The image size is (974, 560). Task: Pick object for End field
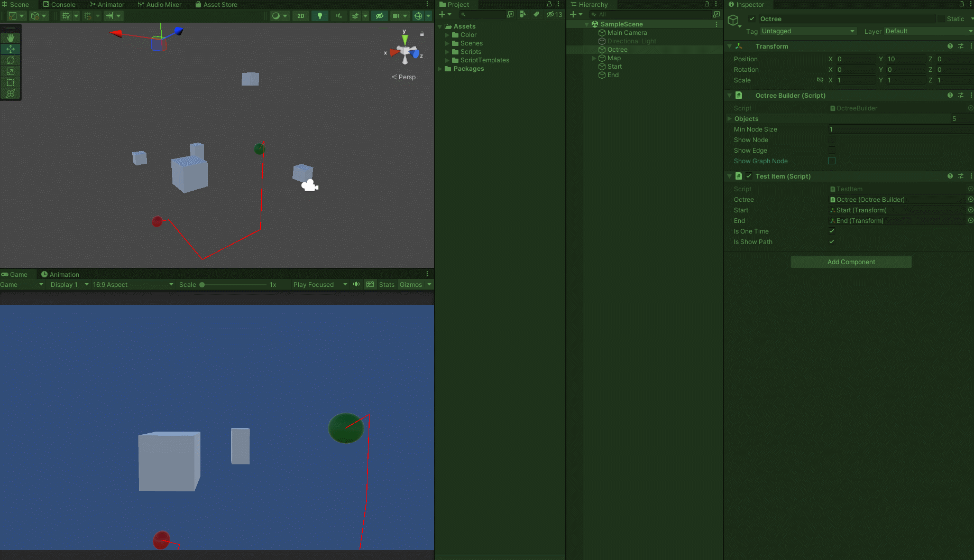tap(970, 220)
